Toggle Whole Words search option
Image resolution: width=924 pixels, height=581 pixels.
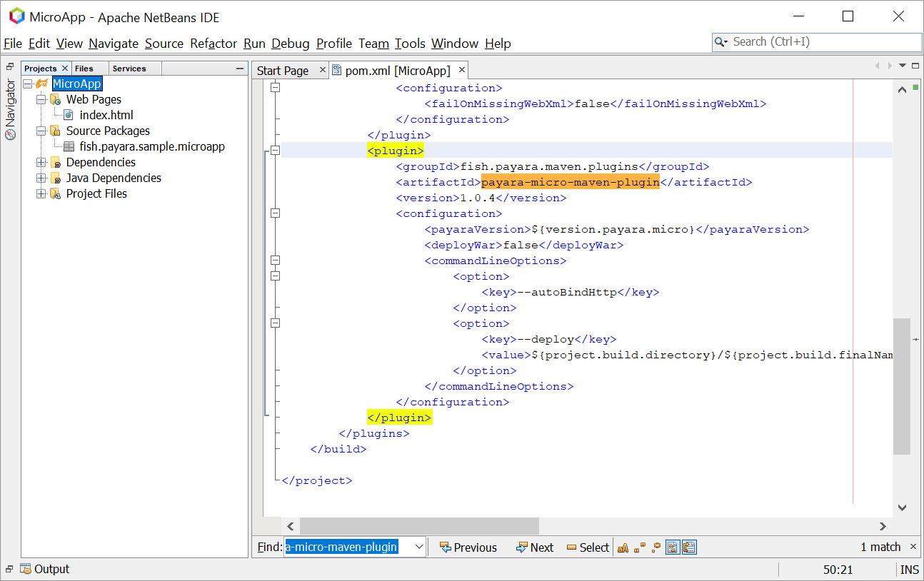640,547
